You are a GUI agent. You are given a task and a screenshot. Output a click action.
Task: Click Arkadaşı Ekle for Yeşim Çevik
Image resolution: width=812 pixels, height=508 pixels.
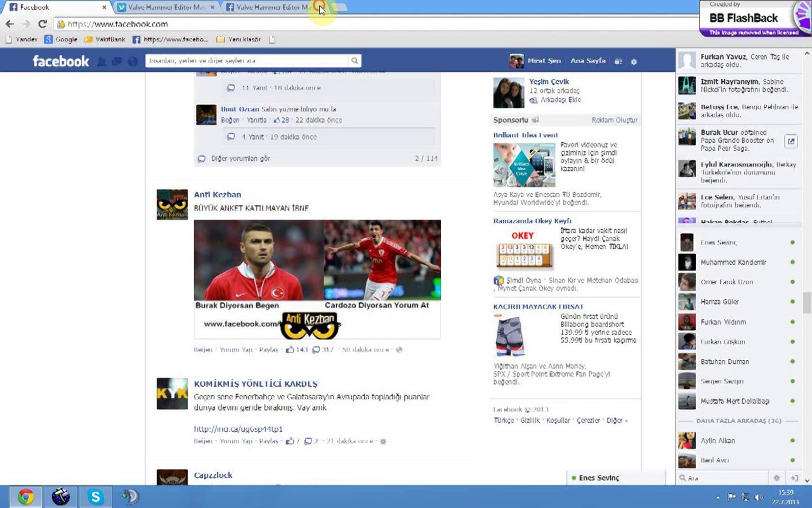tap(561, 100)
